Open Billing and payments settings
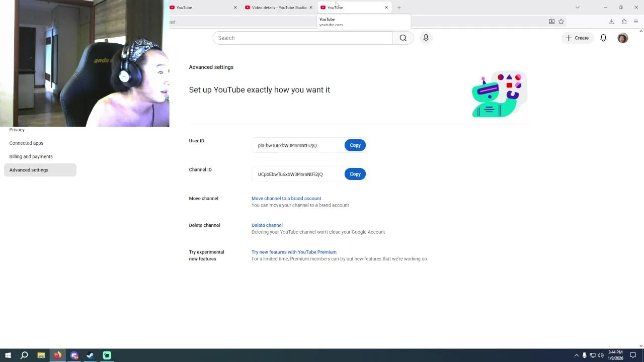Image resolution: width=644 pixels, height=362 pixels. 31,156
